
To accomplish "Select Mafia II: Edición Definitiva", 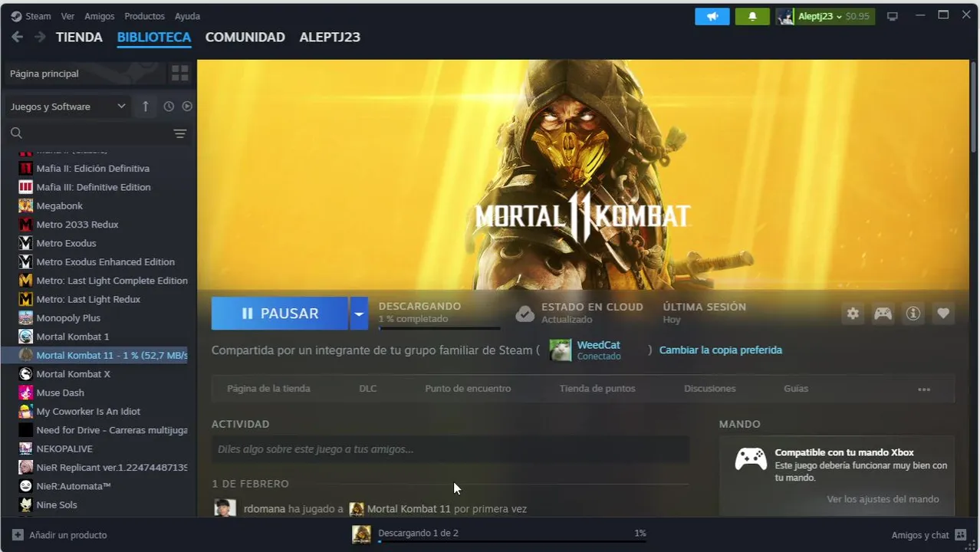I will [93, 169].
